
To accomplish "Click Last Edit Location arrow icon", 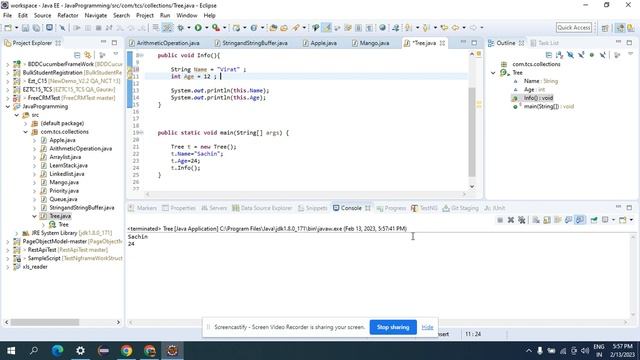I will 444,28.
